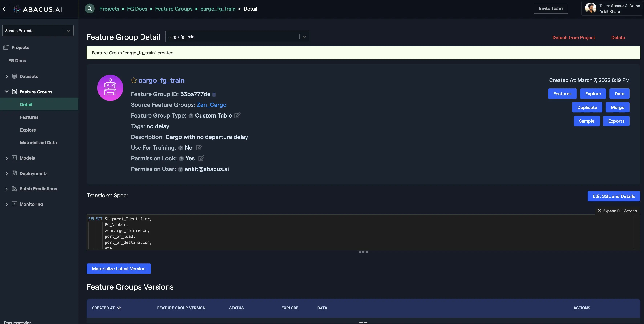Expand the Datasets sidebar section
The width and height of the screenshot is (644, 324).
[x=7, y=76]
